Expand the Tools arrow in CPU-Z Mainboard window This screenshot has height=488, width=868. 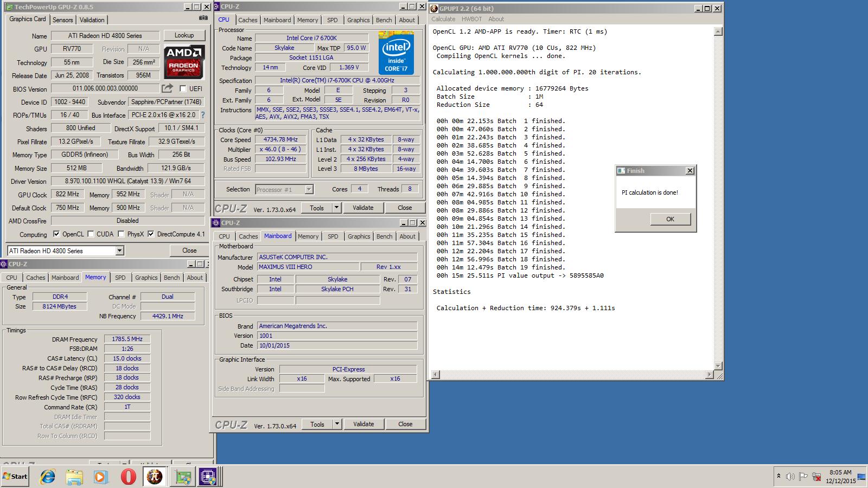[x=337, y=424]
